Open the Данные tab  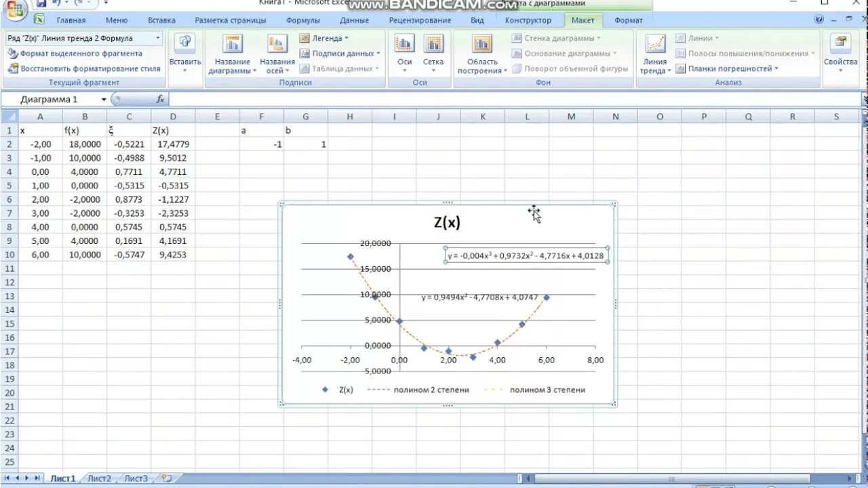pos(355,20)
